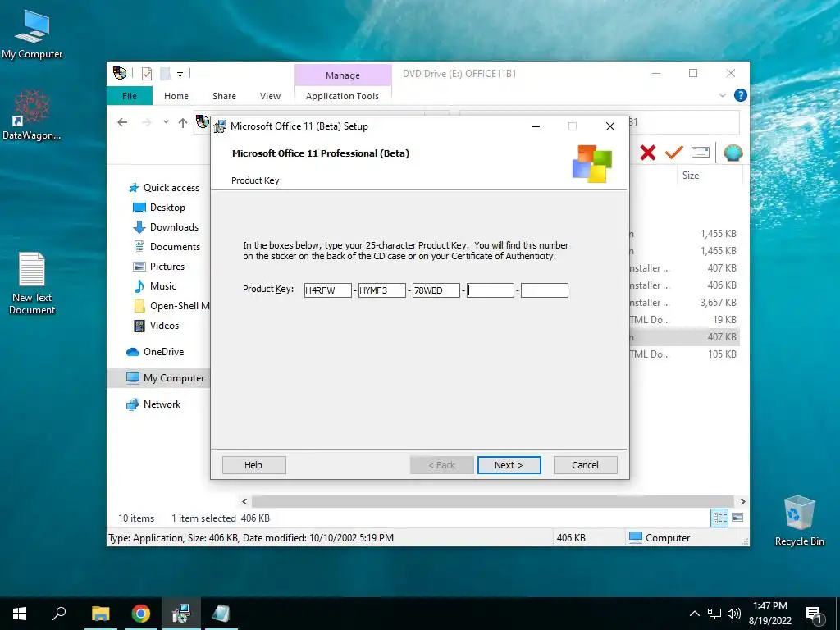
Task: Open Help in Office Setup dialog
Action: (254, 465)
